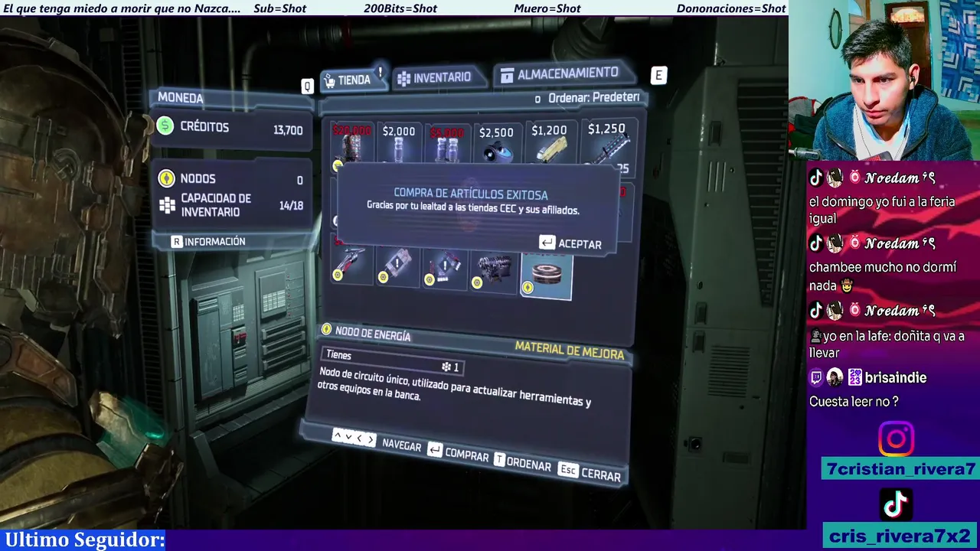The image size is (980, 551).
Task: Select the $5,000 twin canister item
Action: (x=446, y=143)
